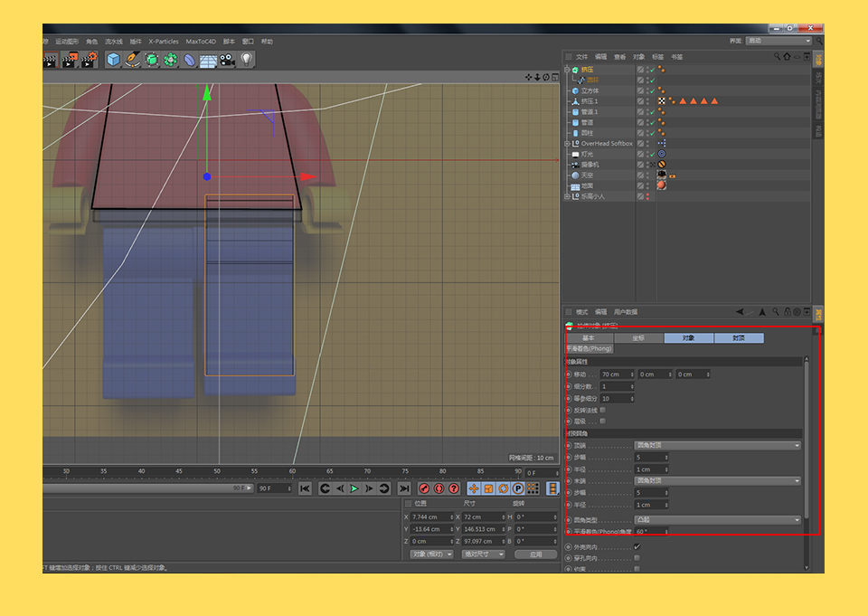Open 对象(相对) coordinate mode dropdown

click(x=432, y=554)
